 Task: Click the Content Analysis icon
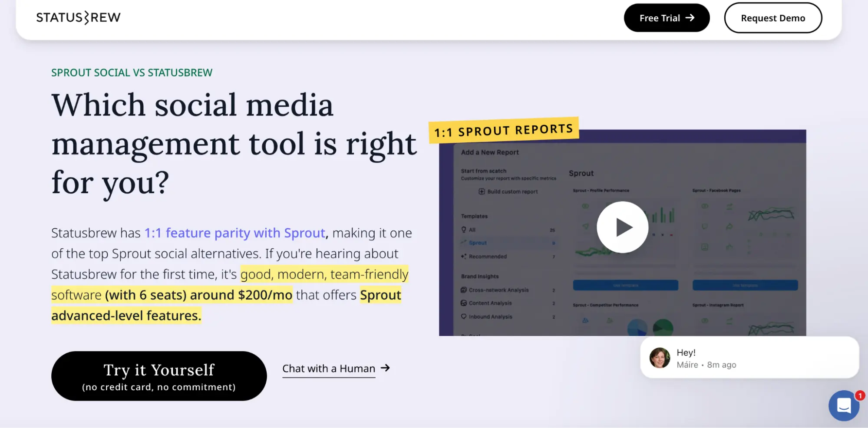coord(464,303)
